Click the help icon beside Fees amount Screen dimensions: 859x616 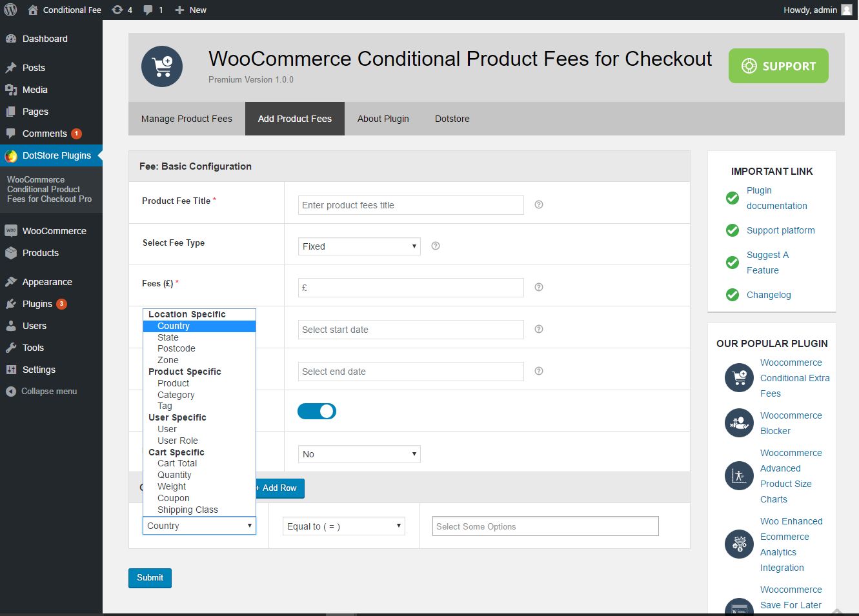coord(539,287)
